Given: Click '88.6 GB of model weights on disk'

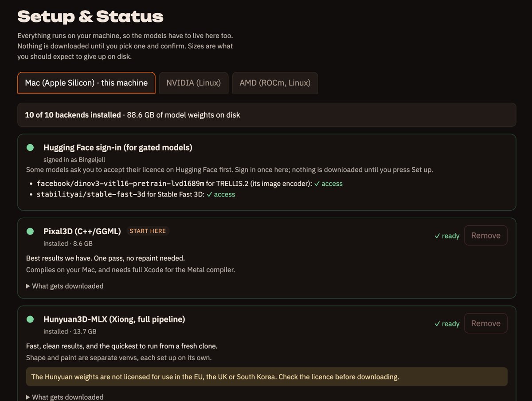Looking at the screenshot, I should click(184, 115).
